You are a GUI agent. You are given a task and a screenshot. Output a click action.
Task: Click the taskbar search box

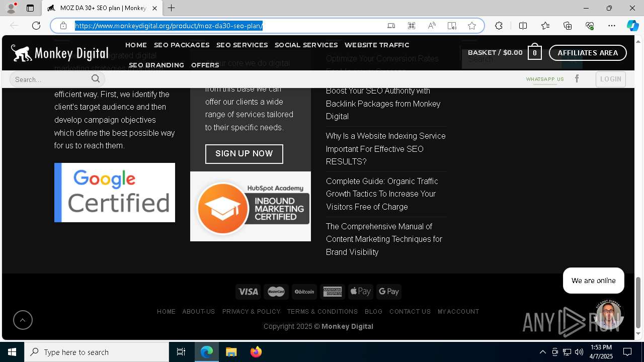tap(97, 352)
